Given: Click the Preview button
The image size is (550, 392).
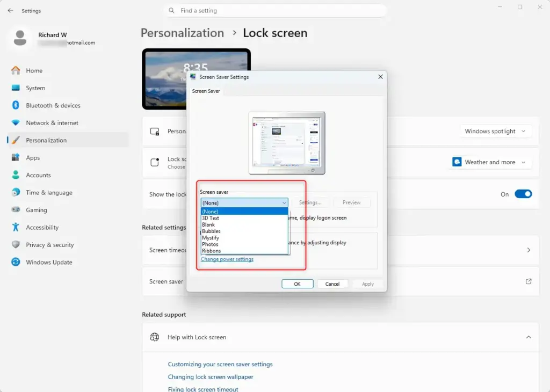Looking at the screenshot, I should [x=351, y=202].
